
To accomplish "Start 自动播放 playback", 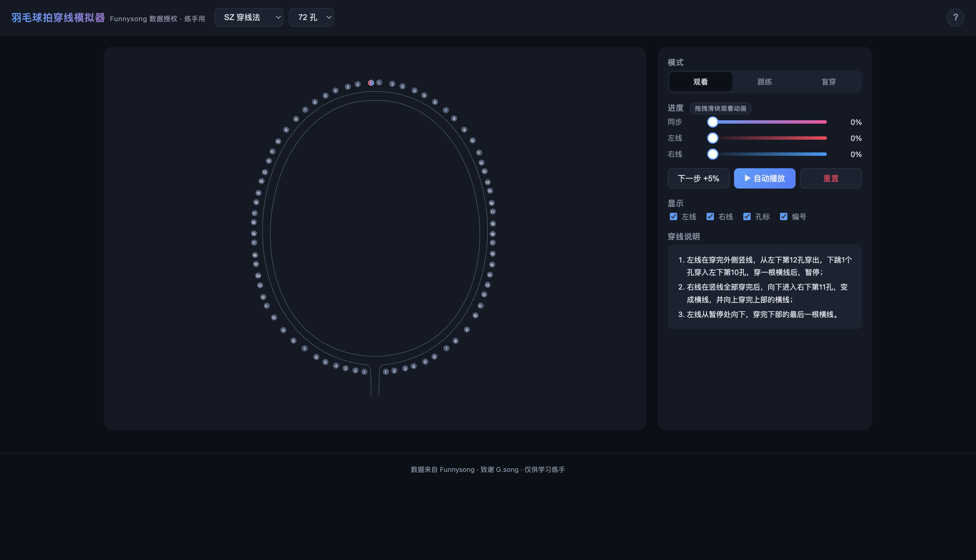I will tap(764, 178).
